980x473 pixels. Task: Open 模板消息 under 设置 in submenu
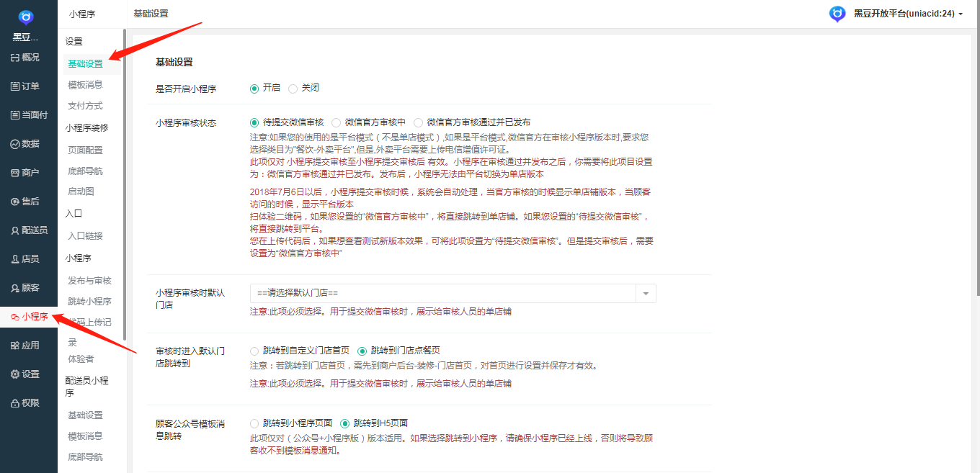(85, 85)
